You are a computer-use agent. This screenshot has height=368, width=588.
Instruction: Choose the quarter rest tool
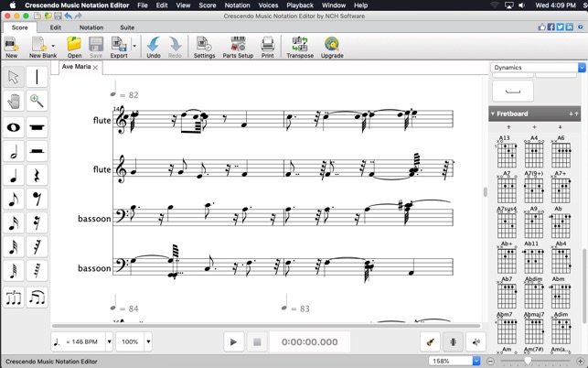[x=37, y=176]
